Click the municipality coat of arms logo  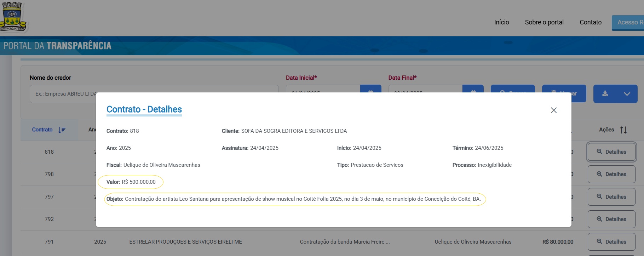(x=13, y=16)
